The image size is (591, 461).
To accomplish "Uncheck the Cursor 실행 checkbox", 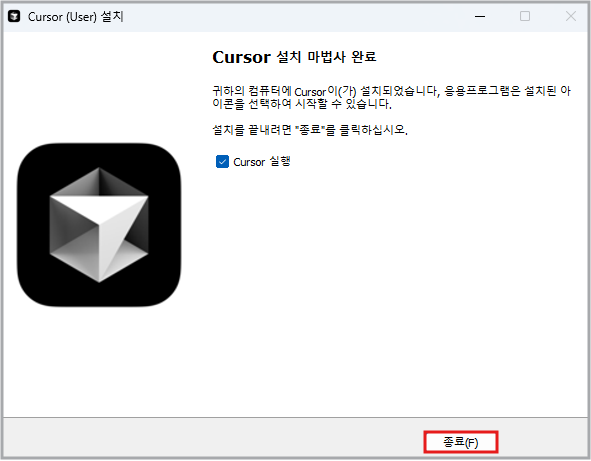I will coord(222,162).
